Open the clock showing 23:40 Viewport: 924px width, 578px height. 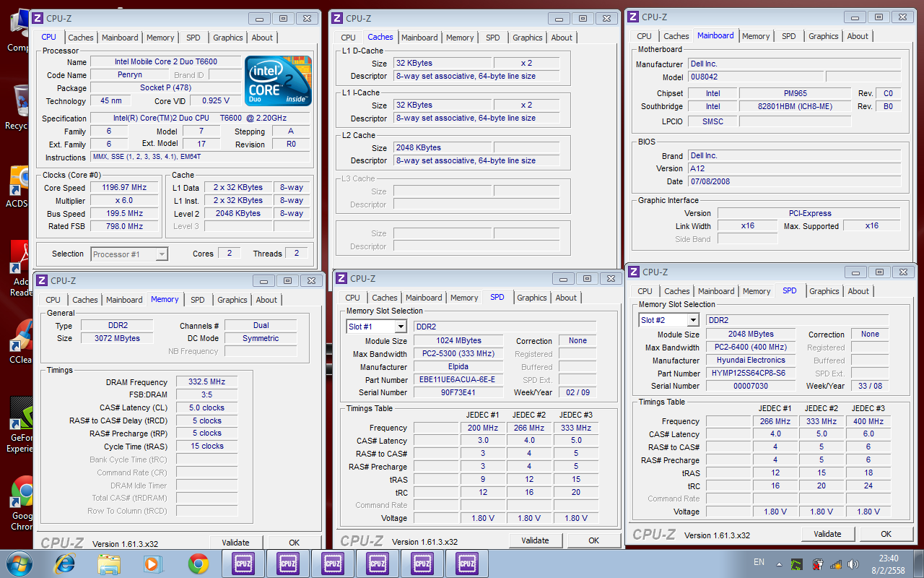pyautogui.click(x=889, y=564)
